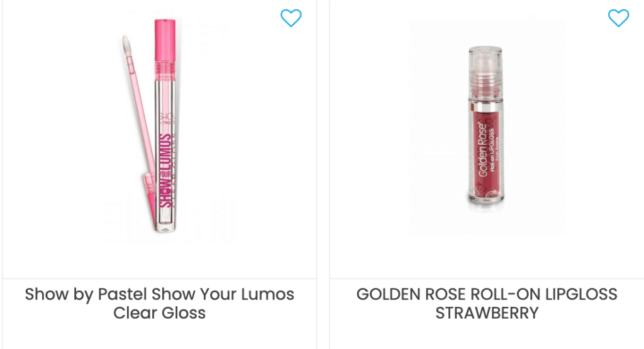
Task: Favorite the Golden Rose lipgloss with heart
Action: (618, 18)
